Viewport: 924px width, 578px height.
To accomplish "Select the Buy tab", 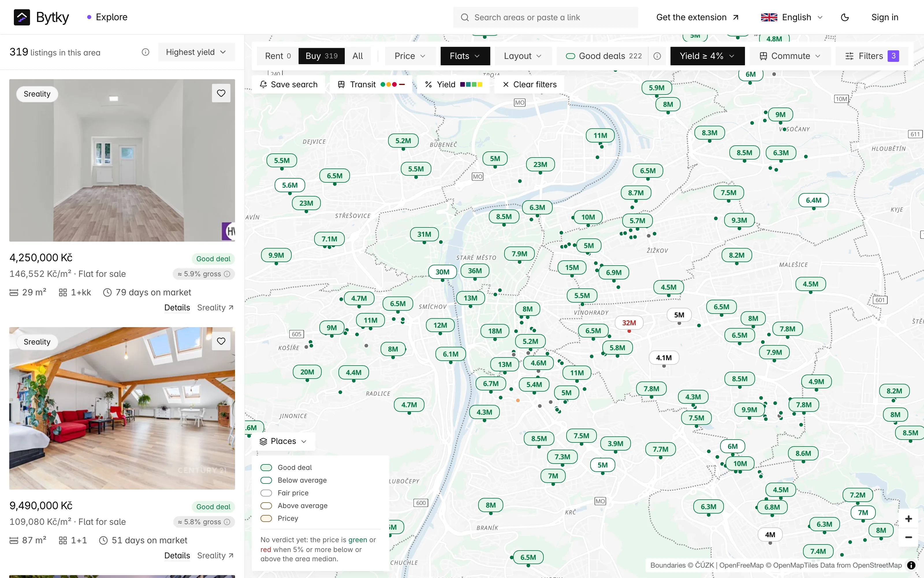I will (321, 56).
